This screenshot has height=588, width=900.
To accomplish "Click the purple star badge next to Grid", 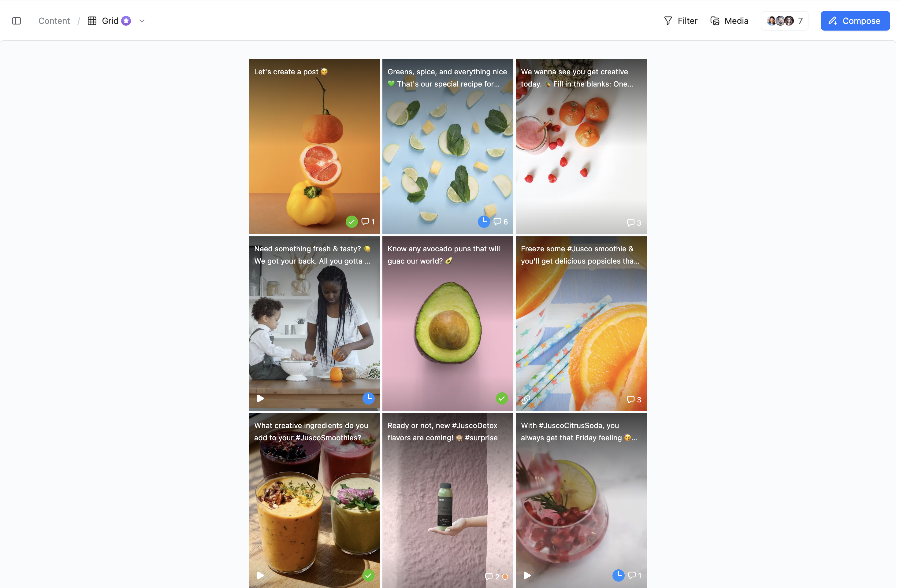I will pos(126,21).
